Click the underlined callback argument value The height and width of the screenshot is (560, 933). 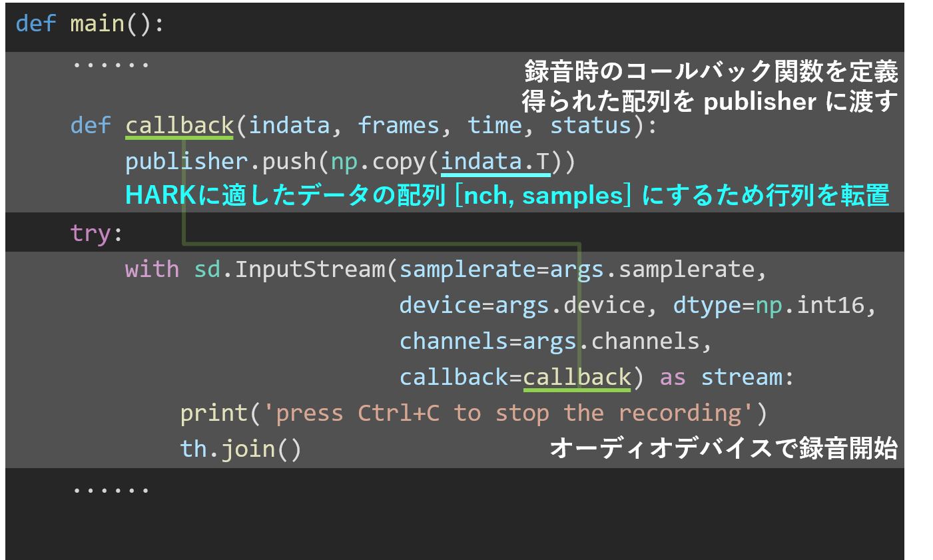pos(577,377)
